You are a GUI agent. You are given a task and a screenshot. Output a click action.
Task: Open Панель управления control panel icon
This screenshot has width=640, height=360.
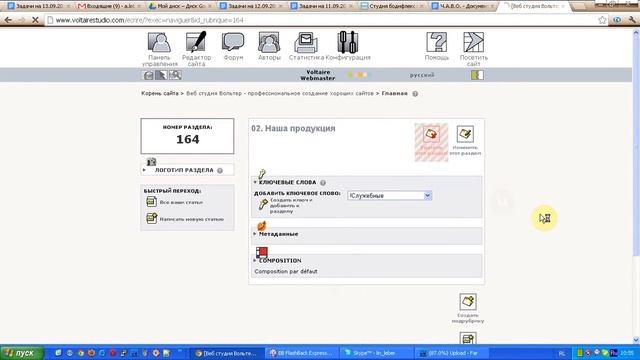click(159, 42)
